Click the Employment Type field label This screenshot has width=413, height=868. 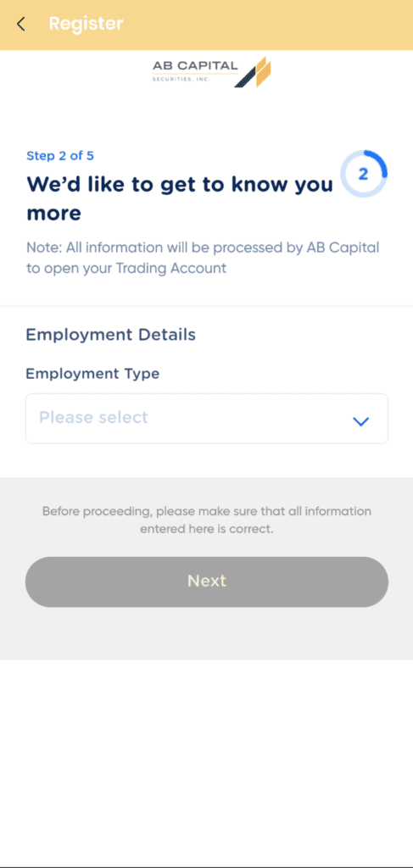point(92,374)
